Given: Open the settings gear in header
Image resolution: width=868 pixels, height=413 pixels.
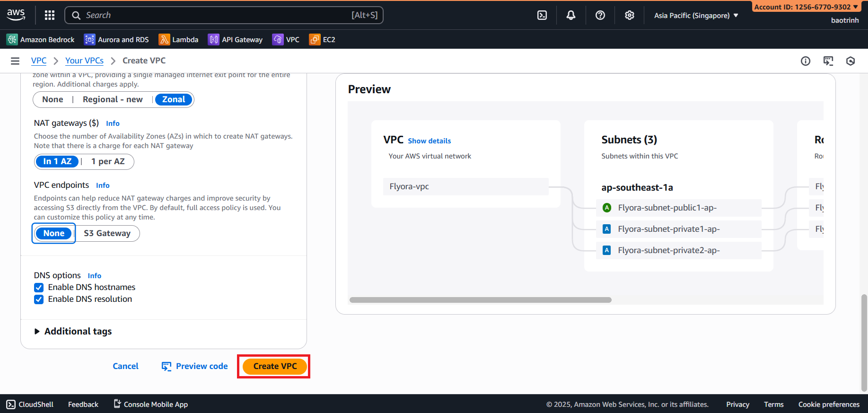Looking at the screenshot, I should coord(629,15).
